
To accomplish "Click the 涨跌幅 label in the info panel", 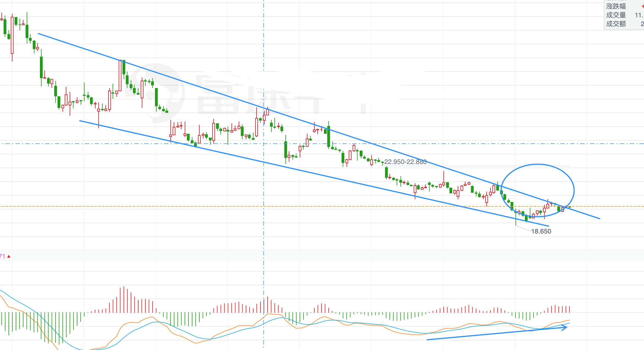I will (x=616, y=6).
